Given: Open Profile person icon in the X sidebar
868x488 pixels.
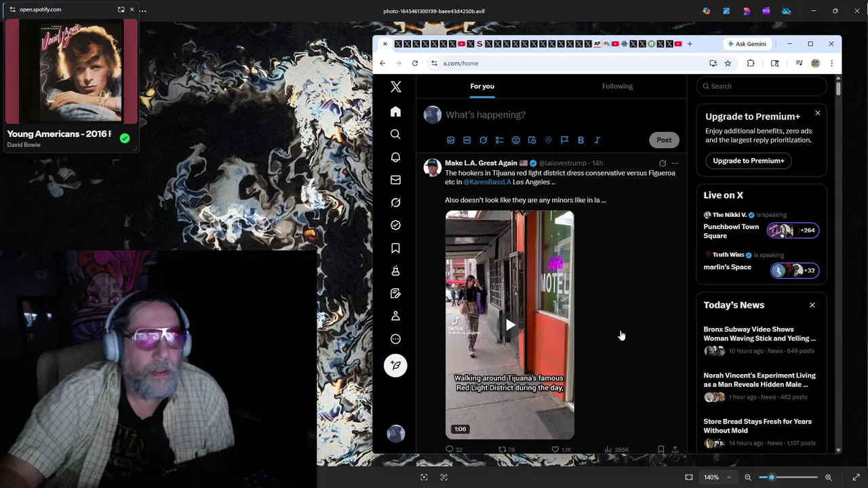Looking at the screenshot, I should [x=395, y=316].
